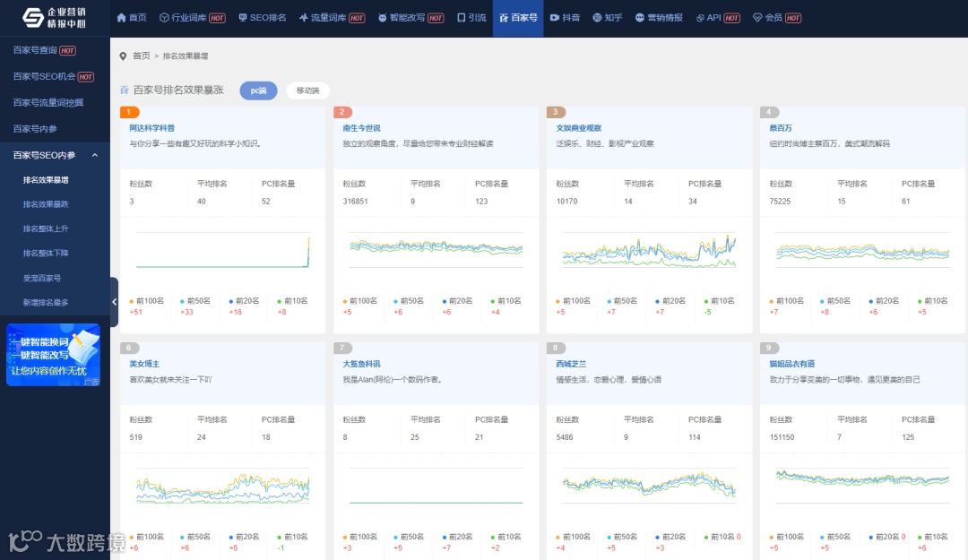Open the 文娱商业观察 account
This screenshot has width=968, height=560.
[578, 128]
